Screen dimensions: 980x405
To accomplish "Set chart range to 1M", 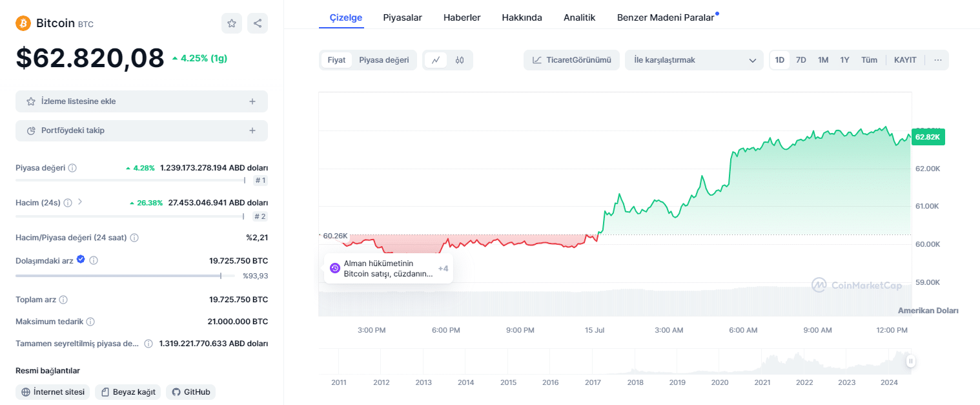I will 823,60.
